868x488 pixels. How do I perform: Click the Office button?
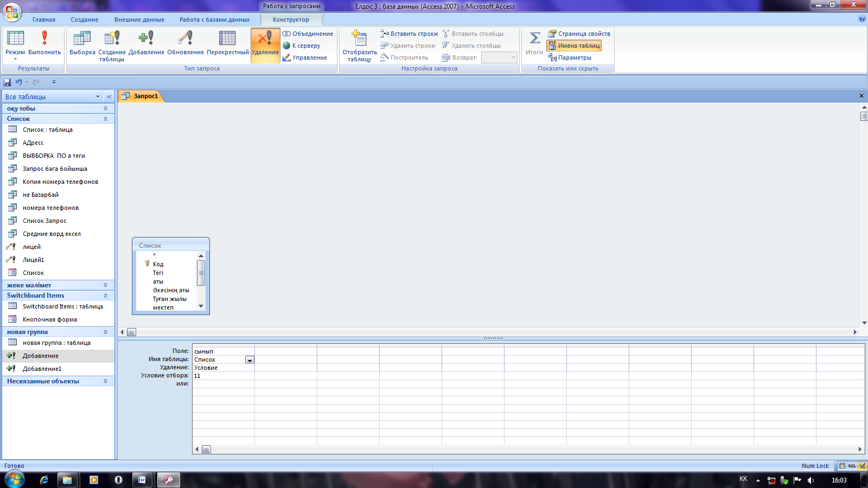[x=12, y=11]
